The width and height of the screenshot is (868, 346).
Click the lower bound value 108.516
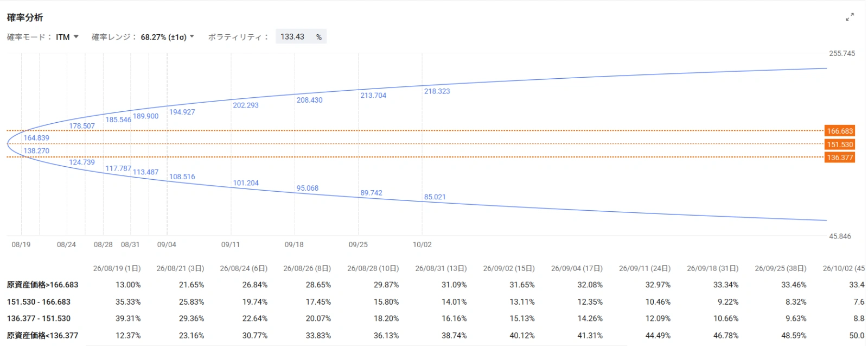tap(182, 177)
